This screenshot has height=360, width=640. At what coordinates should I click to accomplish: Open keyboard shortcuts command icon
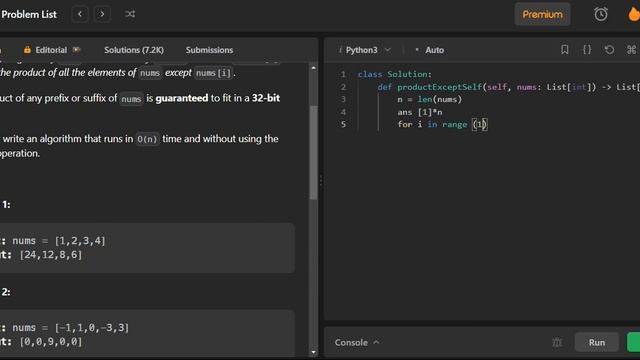pos(631,50)
